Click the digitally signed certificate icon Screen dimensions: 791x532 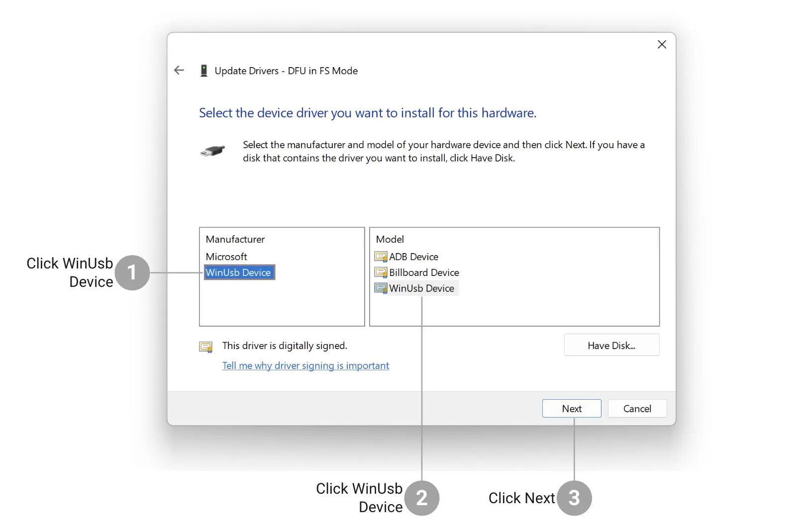206,347
